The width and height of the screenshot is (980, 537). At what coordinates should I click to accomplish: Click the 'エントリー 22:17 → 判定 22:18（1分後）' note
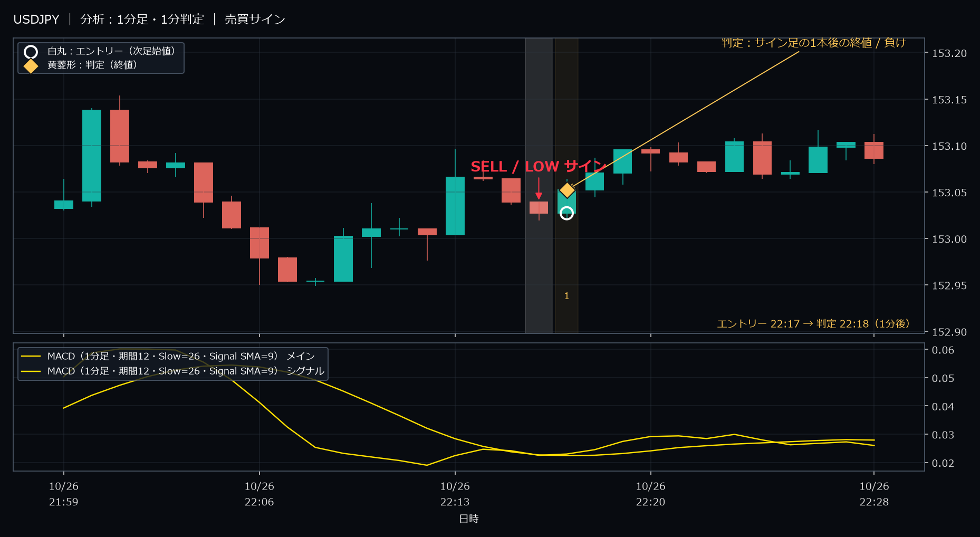(815, 324)
